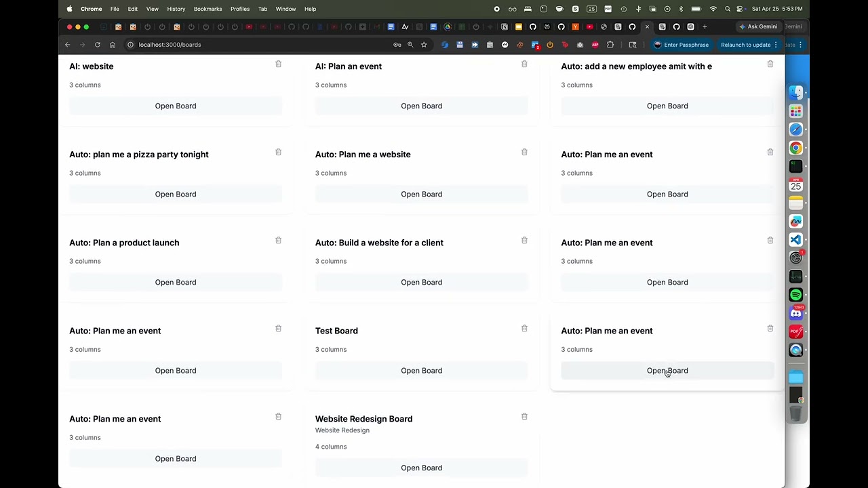
Task: Open the Apple menu
Action: coord(69,9)
